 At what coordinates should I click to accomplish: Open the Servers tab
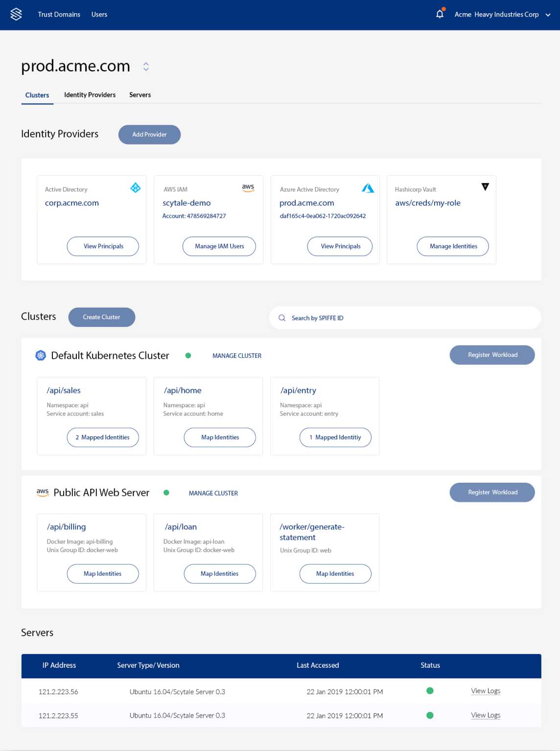click(140, 95)
